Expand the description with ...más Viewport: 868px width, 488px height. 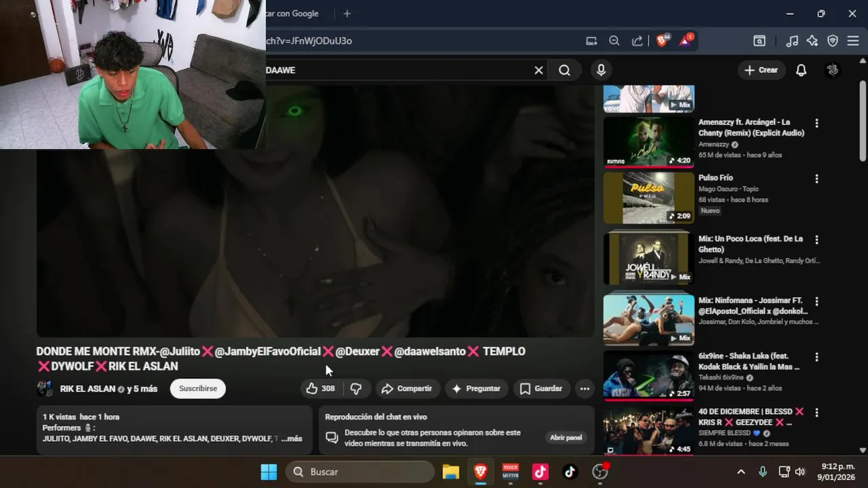[x=292, y=439]
